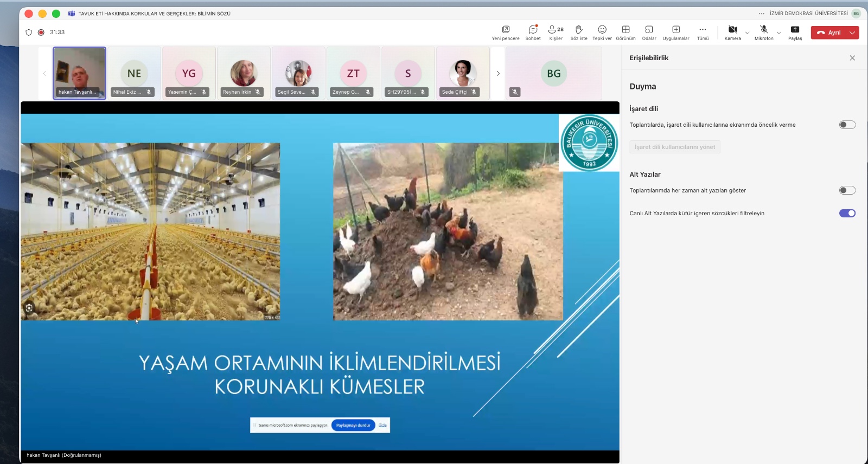This screenshot has width=868, height=464.
Task: Click the Duyma section heading
Action: click(x=643, y=86)
